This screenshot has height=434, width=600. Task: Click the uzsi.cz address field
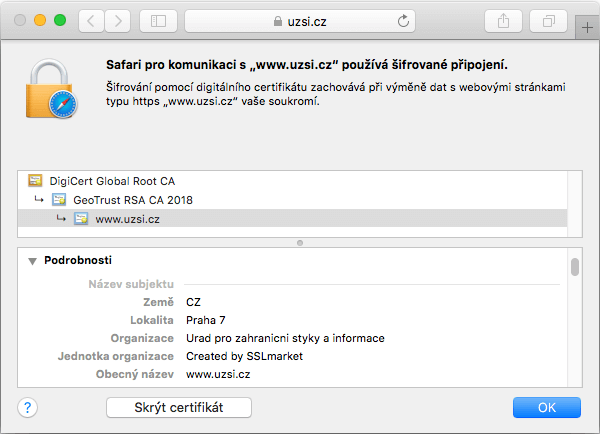coord(300,21)
